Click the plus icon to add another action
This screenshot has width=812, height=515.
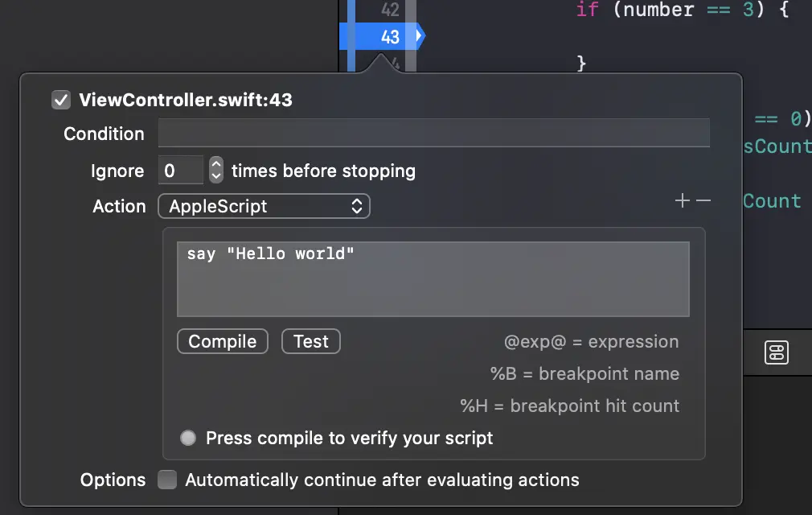coord(682,201)
